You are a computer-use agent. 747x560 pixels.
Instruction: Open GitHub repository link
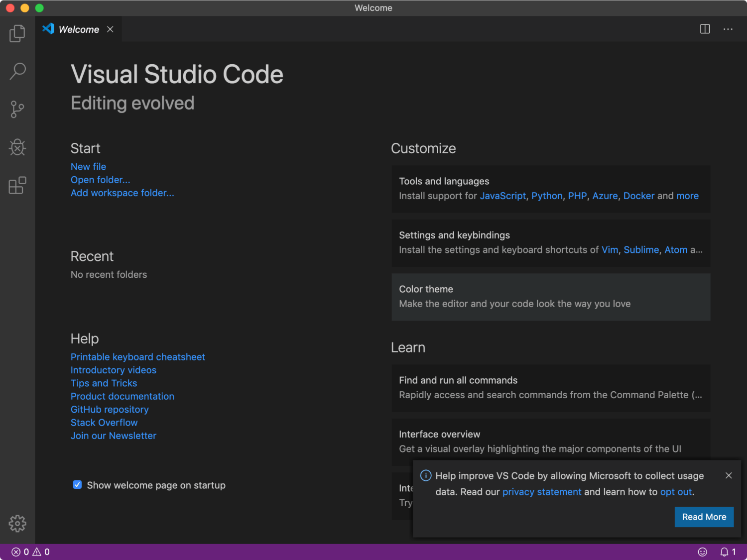(x=110, y=409)
